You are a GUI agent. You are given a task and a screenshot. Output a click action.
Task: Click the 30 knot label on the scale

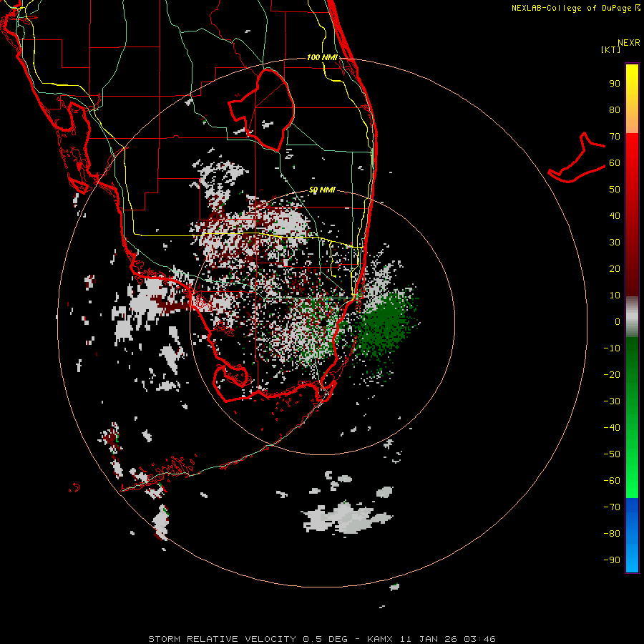(x=615, y=243)
